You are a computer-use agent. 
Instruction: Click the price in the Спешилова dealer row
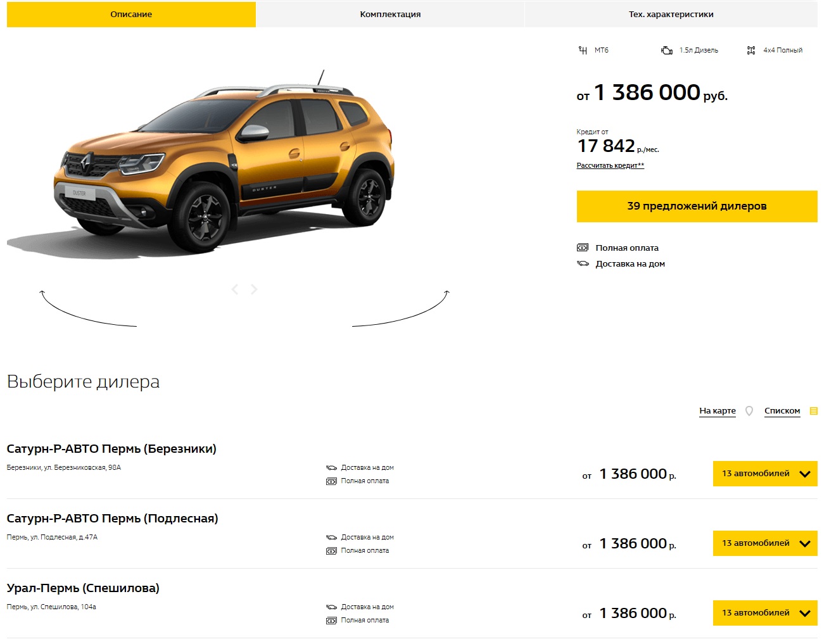coord(629,613)
